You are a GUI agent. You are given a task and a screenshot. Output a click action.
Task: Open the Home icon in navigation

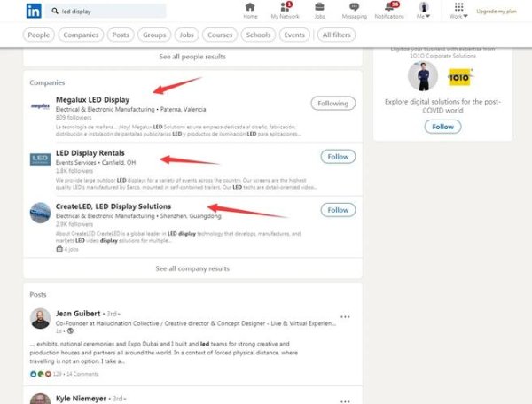[250, 11]
